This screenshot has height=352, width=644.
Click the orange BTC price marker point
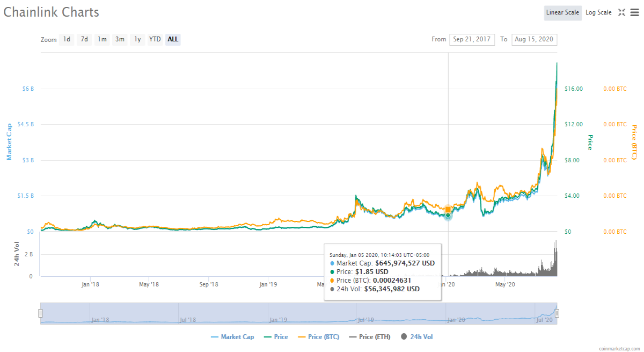coord(448,210)
